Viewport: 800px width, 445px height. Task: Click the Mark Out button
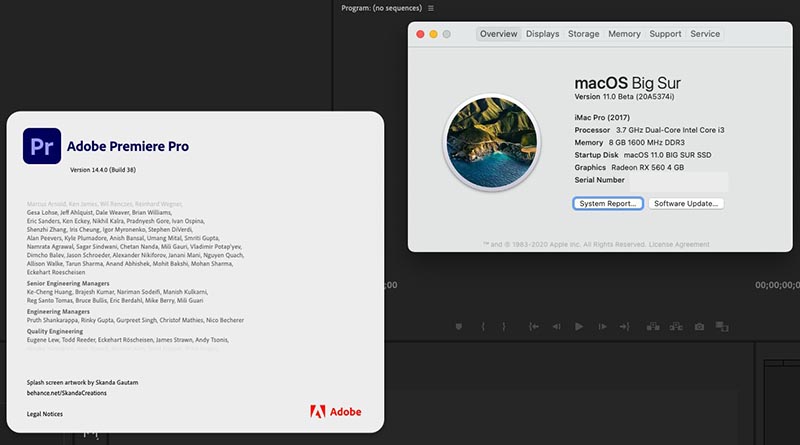pyautogui.click(x=504, y=327)
